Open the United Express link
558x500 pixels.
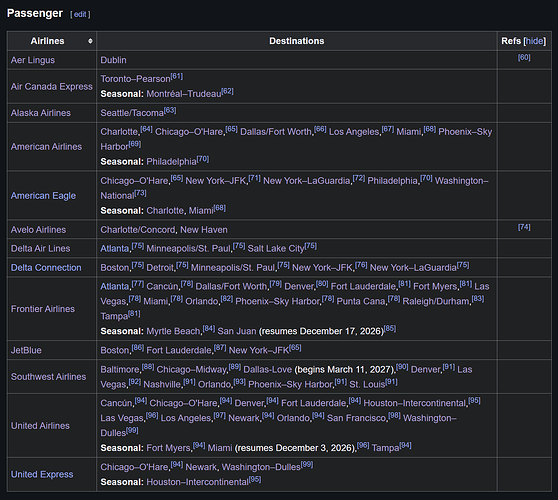tap(42, 474)
